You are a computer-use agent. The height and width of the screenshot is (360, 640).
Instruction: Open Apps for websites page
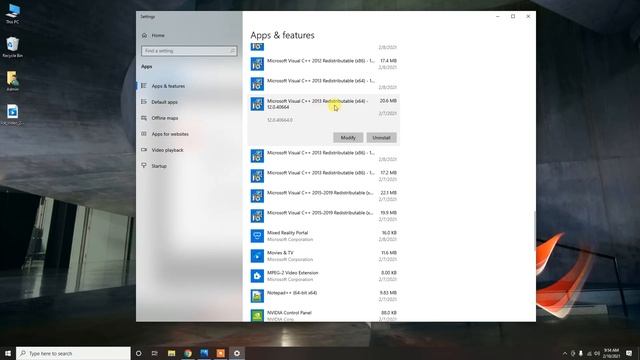click(x=170, y=134)
